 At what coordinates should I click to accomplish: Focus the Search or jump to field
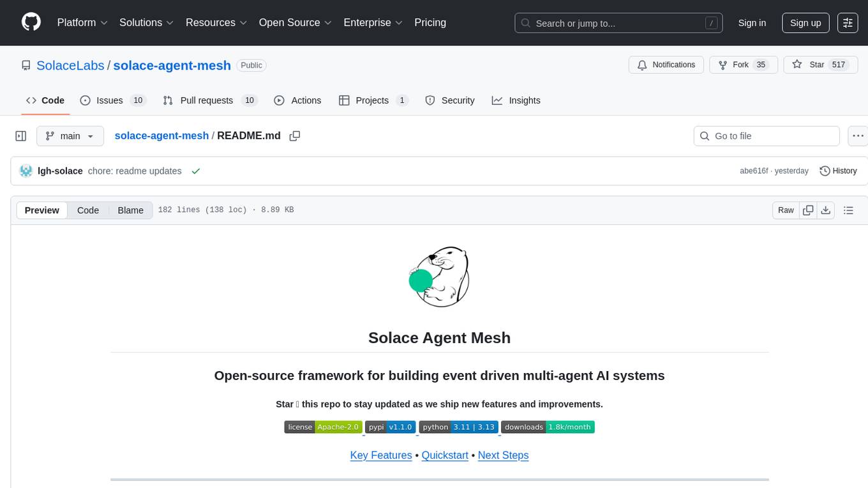[x=619, y=23]
